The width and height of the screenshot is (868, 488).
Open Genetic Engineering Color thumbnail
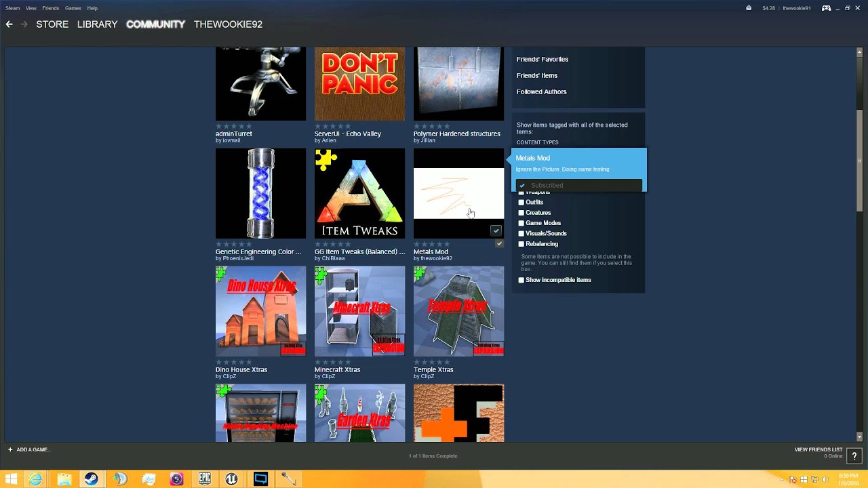pos(260,193)
